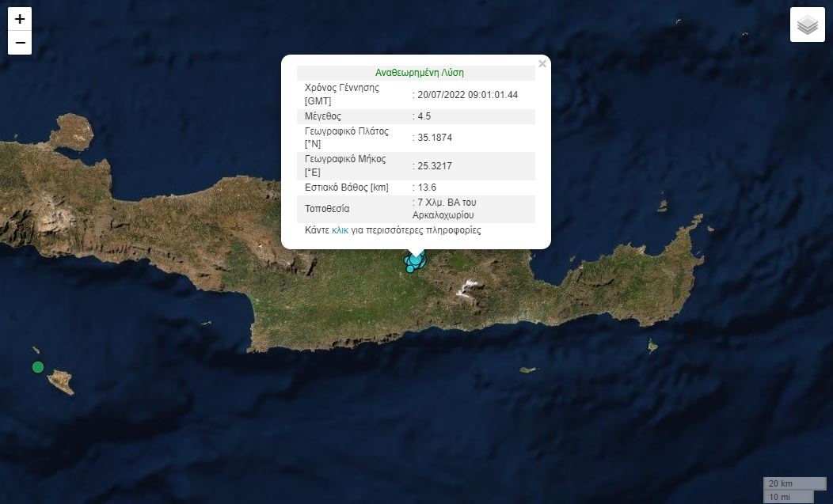The height and width of the screenshot is (504, 833).
Task: Pick the small cyan marker at the cluster's bottom
Action: click(410, 270)
